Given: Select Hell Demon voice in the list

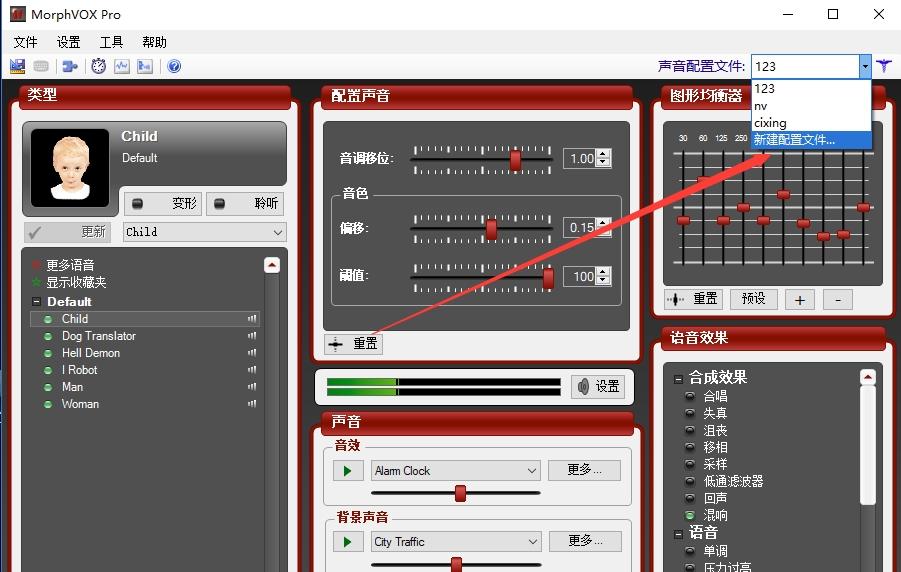Looking at the screenshot, I should pos(90,353).
